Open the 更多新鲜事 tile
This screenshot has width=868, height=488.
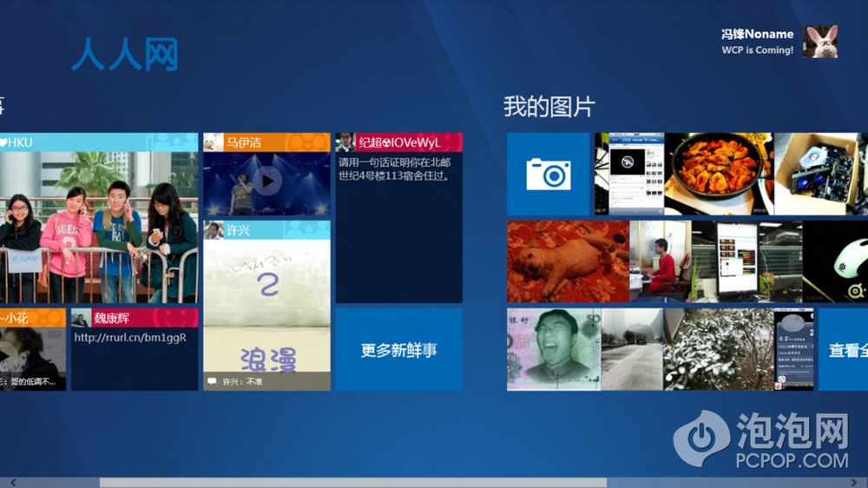tap(398, 350)
